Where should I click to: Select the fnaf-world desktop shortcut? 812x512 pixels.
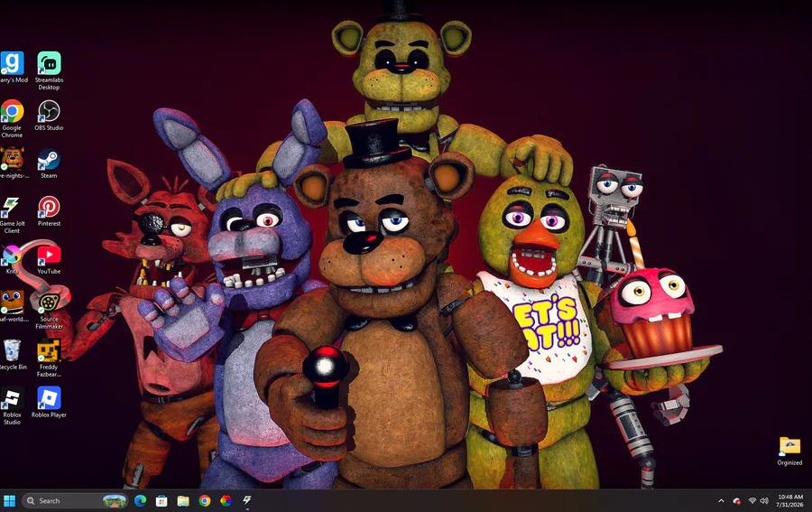click(x=13, y=306)
